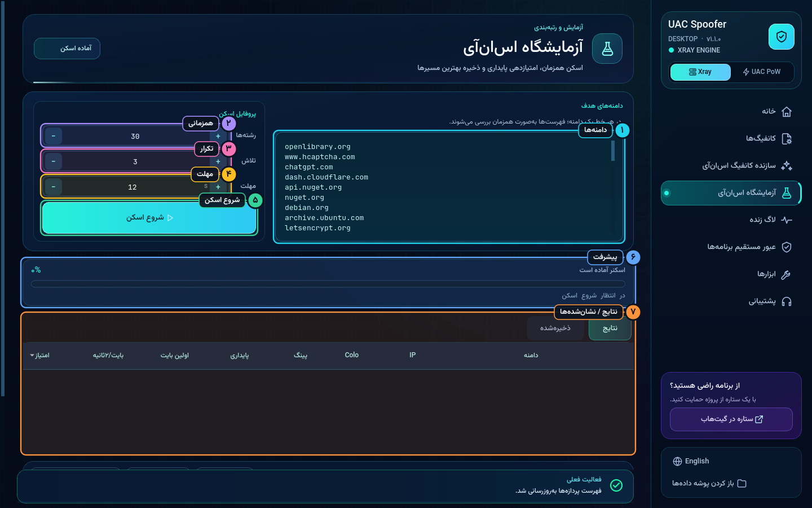Open the Live Log (لاگ زنده) pulse icon

click(x=787, y=220)
